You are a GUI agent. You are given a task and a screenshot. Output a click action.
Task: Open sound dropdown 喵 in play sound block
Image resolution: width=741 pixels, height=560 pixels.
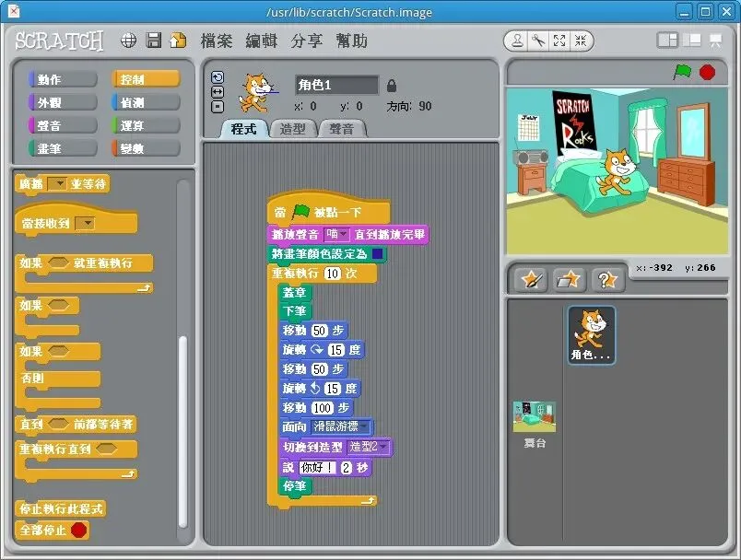[336, 234]
